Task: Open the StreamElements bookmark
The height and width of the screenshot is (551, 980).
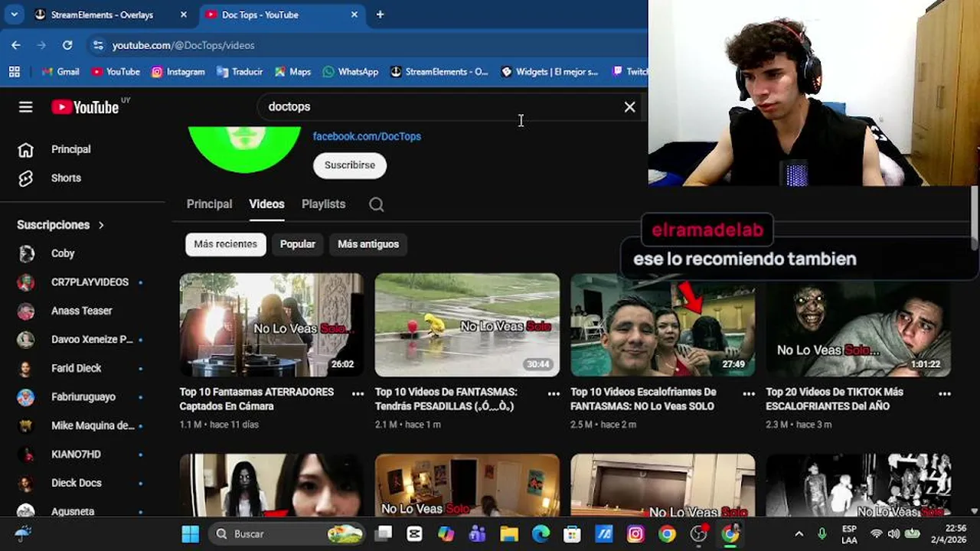Action: point(439,71)
